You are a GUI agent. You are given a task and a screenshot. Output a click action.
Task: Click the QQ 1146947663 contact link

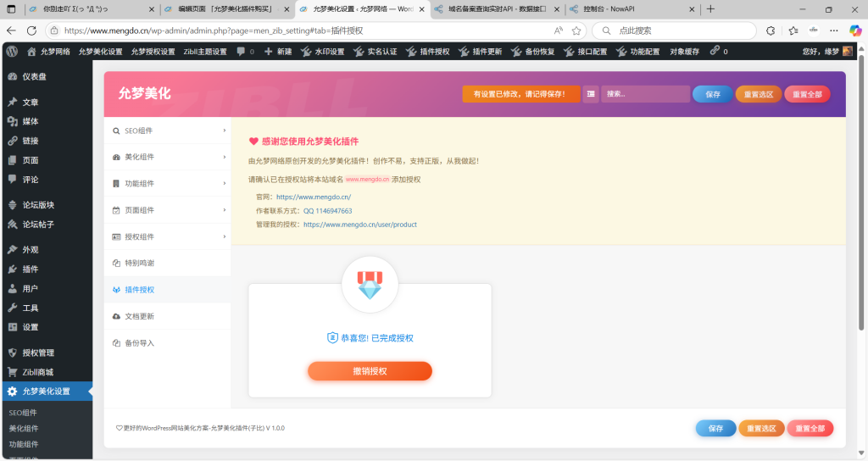coord(328,211)
